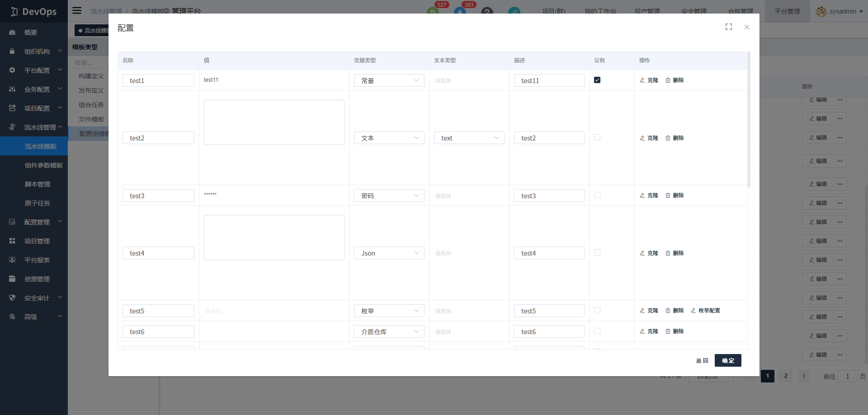This screenshot has width=868, height=415.
Task: Open the 常量 variable type dropdown for test1
Action: (x=389, y=80)
